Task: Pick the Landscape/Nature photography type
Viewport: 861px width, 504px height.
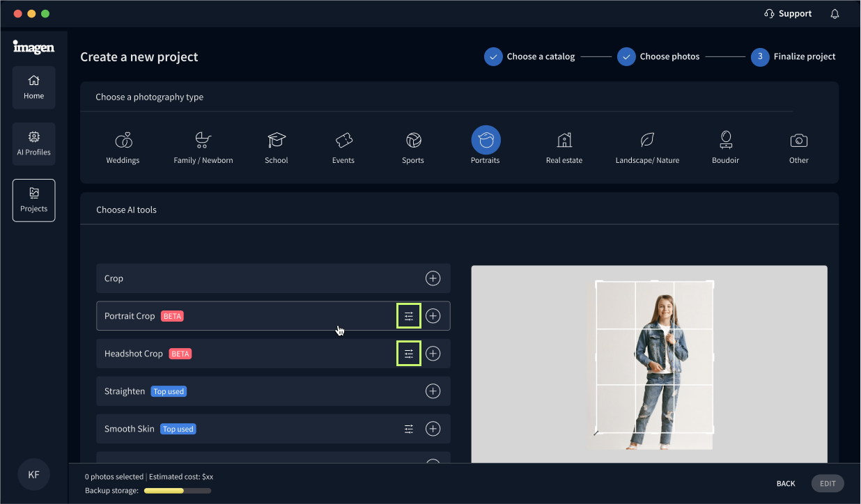Action: click(x=647, y=140)
